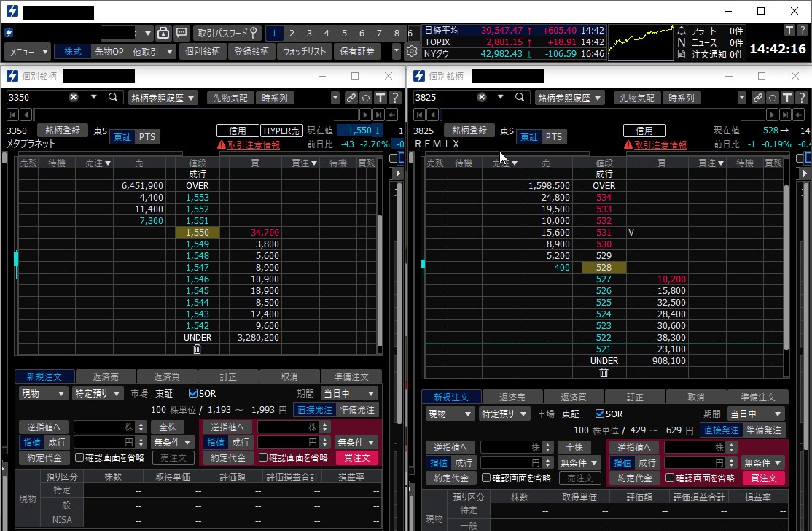Refresh the 3825 REMIX window
This screenshot has width=812, height=531.
[x=772, y=98]
